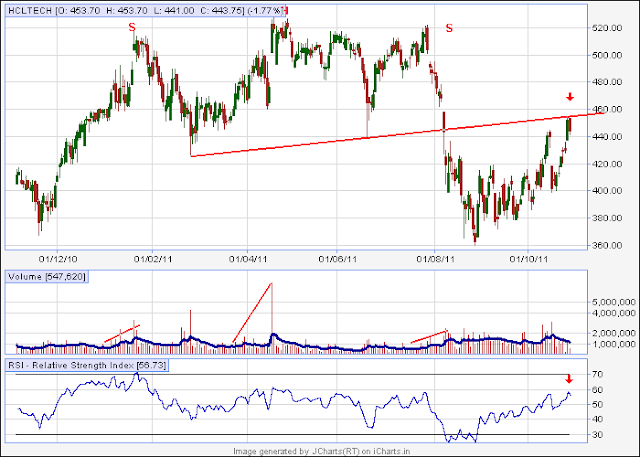Click the RSI 70 overbought level label

coord(597,374)
